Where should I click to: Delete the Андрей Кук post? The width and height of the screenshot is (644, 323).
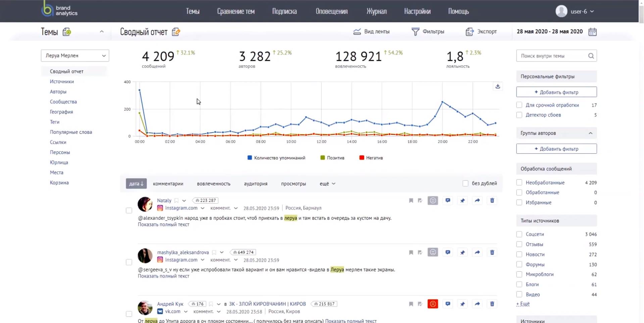coord(492,304)
